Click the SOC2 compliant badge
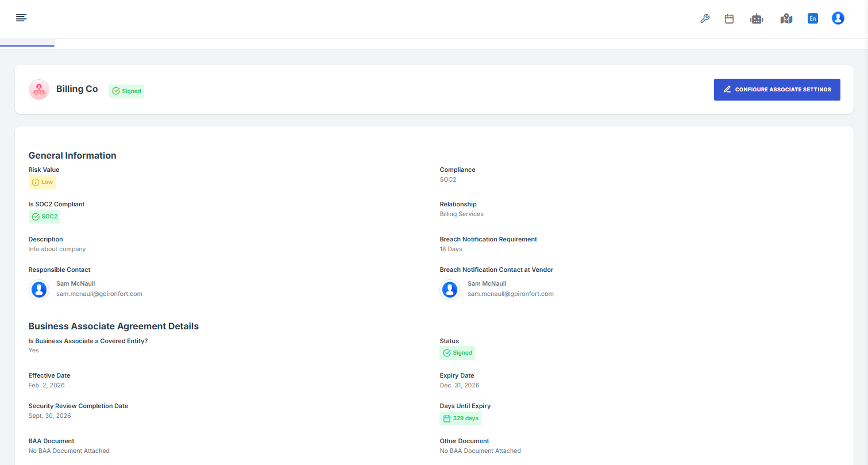The width and height of the screenshot is (868, 465). 45,217
